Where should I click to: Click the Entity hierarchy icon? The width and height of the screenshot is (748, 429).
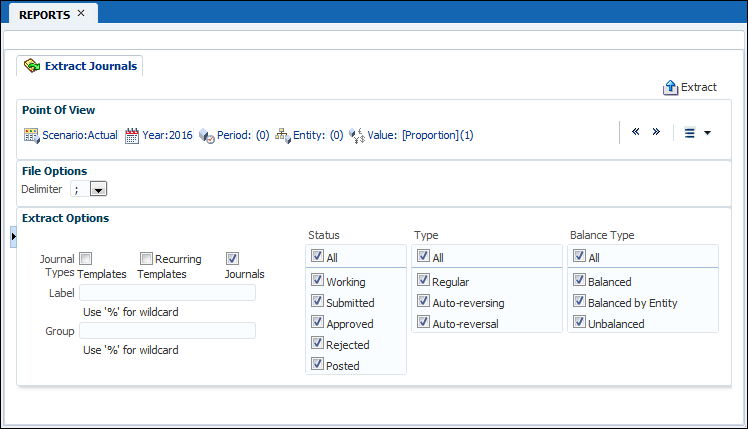pos(282,135)
